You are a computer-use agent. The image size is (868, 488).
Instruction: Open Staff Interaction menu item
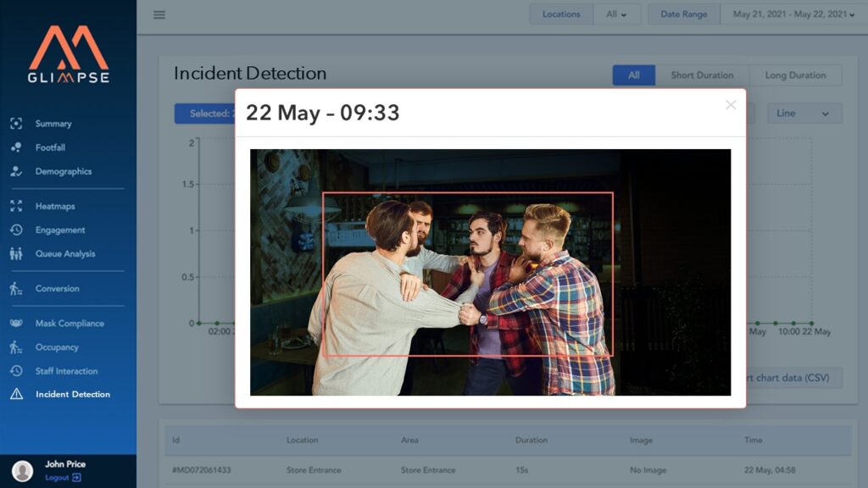[66, 371]
